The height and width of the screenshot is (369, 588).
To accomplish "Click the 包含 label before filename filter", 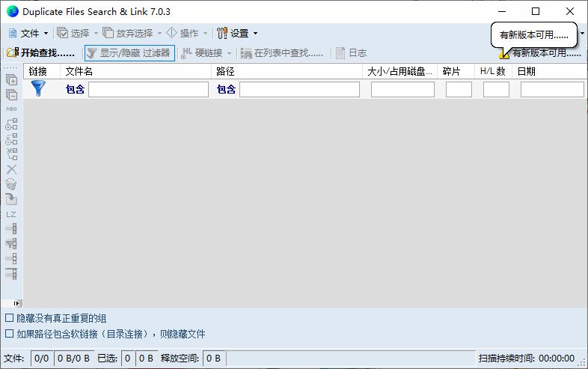I will [x=75, y=89].
